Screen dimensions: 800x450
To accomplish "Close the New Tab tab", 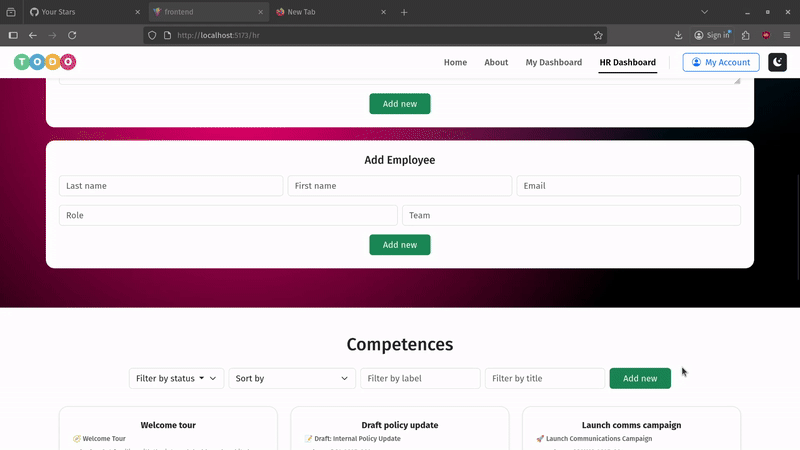I will click(383, 12).
